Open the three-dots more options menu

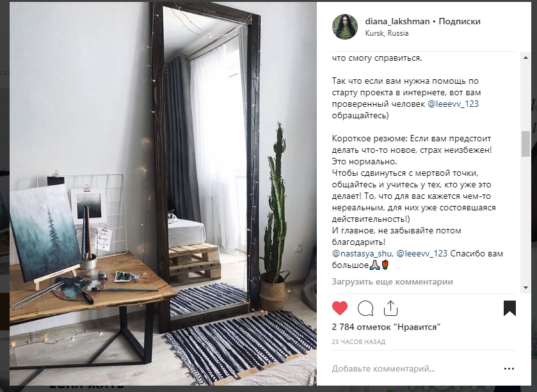tap(509, 368)
